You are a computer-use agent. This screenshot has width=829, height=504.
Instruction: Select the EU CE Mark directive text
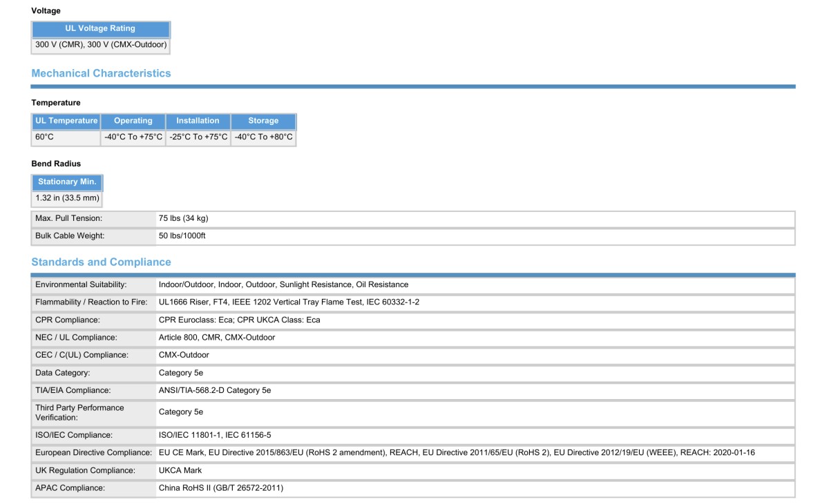[x=457, y=453]
